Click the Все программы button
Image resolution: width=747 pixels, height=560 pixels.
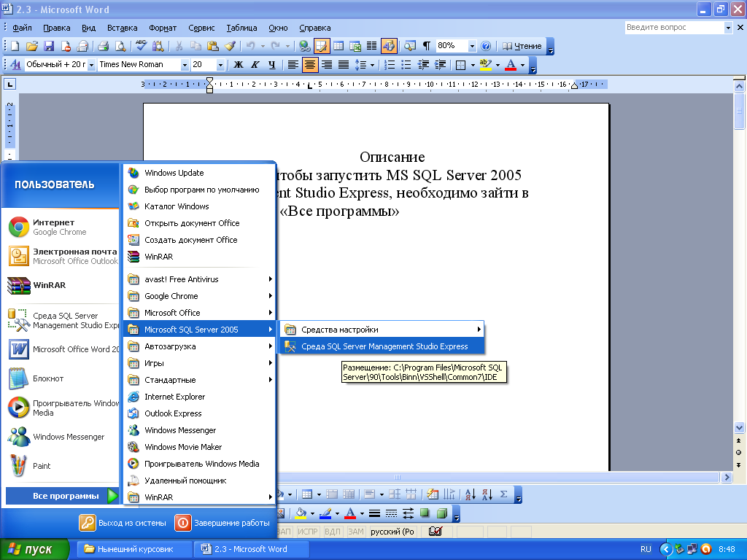point(62,496)
